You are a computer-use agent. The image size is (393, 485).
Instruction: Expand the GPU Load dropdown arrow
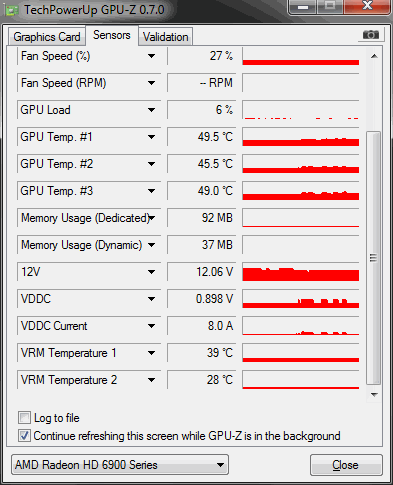pos(152,110)
